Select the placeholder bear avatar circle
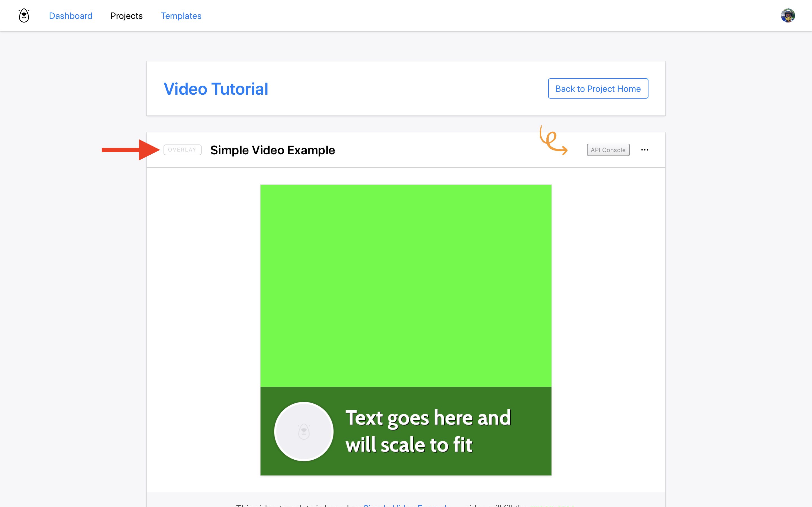The image size is (812, 507). pyautogui.click(x=304, y=431)
